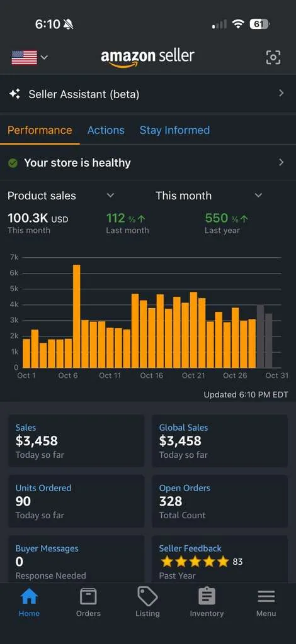Tap the Seller Assistant sparkle icon
Viewport: 296px width, 644px height.
click(14, 94)
